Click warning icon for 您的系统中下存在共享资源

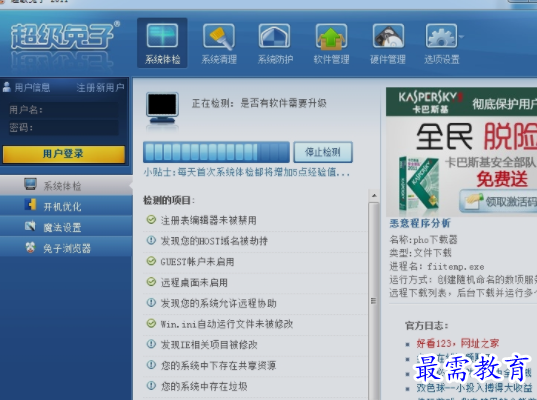coord(151,365)
